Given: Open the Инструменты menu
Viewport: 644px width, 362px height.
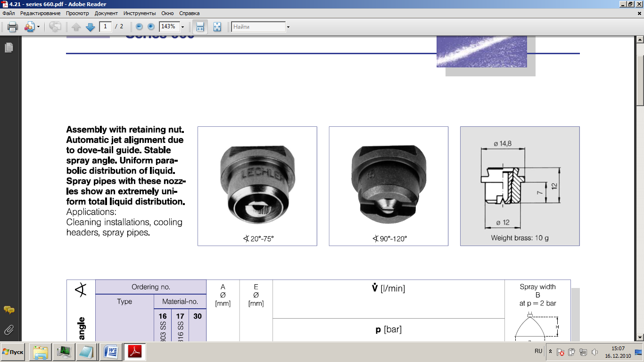Looking at the screenshot, I should [140, 13].
